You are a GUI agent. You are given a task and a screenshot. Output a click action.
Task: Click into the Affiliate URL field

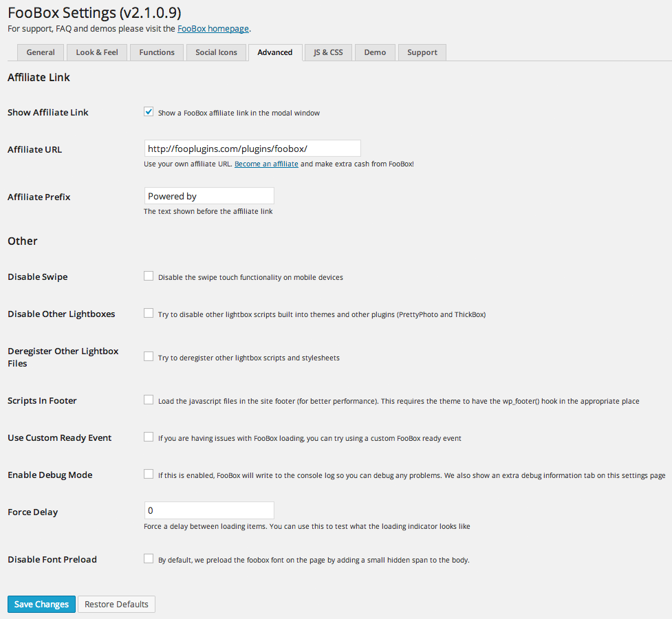(252, 149)
